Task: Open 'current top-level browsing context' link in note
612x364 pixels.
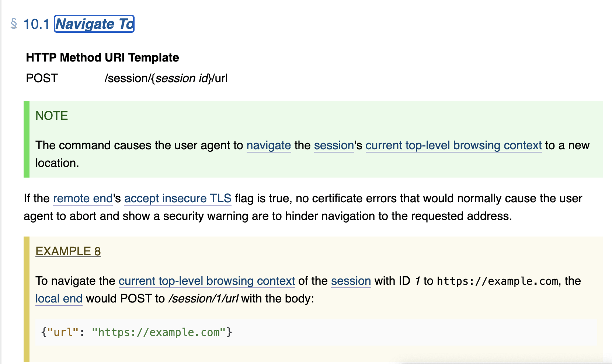Action: (453, 146)
